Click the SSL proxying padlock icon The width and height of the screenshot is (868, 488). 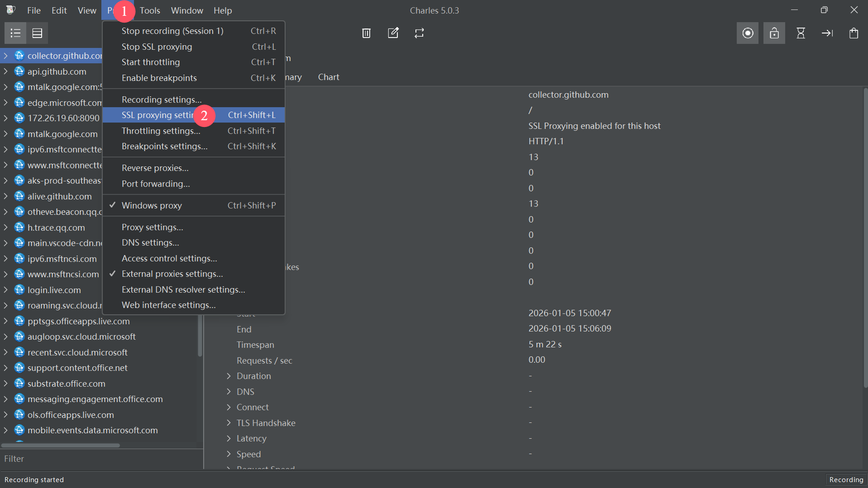click(774, 33)
